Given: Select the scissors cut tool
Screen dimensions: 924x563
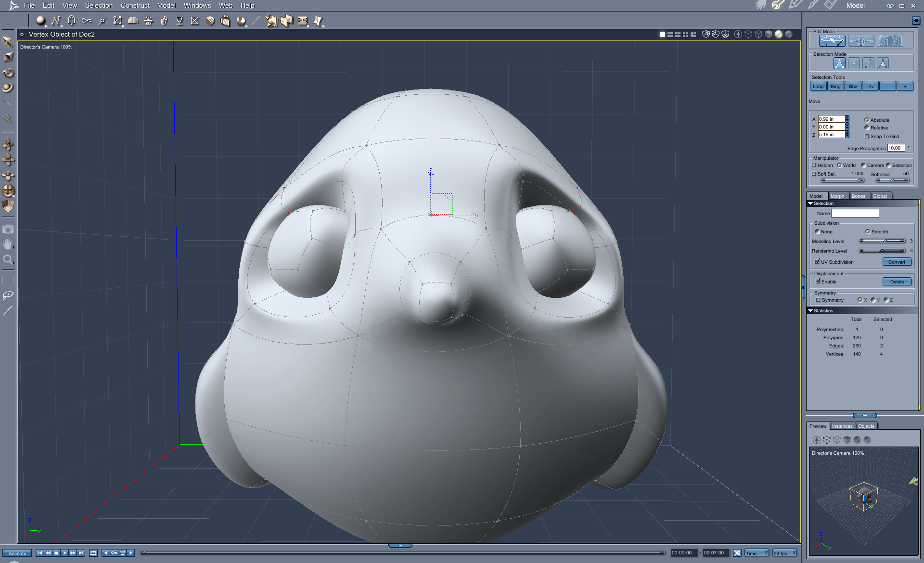Looking at the screenshot, I should (x=87, y=21).
